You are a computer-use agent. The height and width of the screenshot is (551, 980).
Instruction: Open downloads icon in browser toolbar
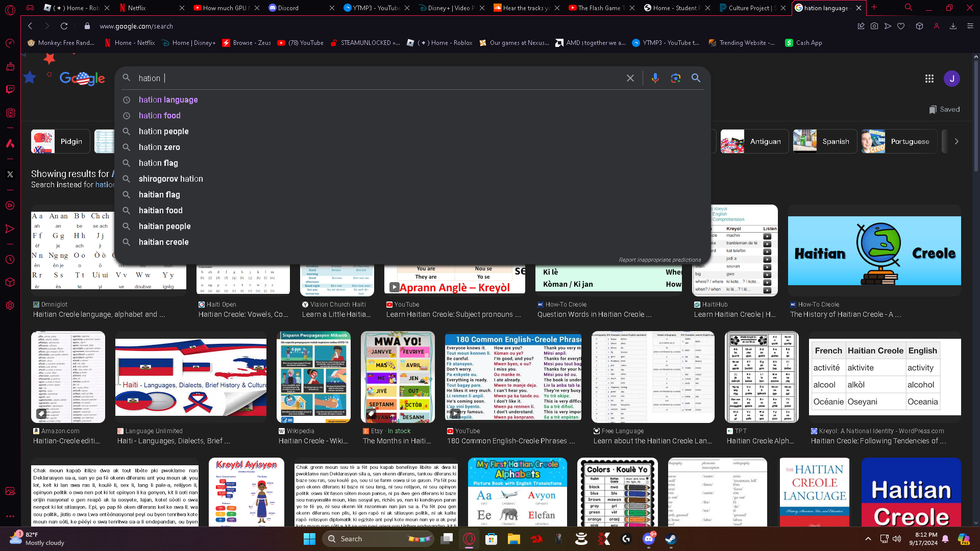coord(953,26)
